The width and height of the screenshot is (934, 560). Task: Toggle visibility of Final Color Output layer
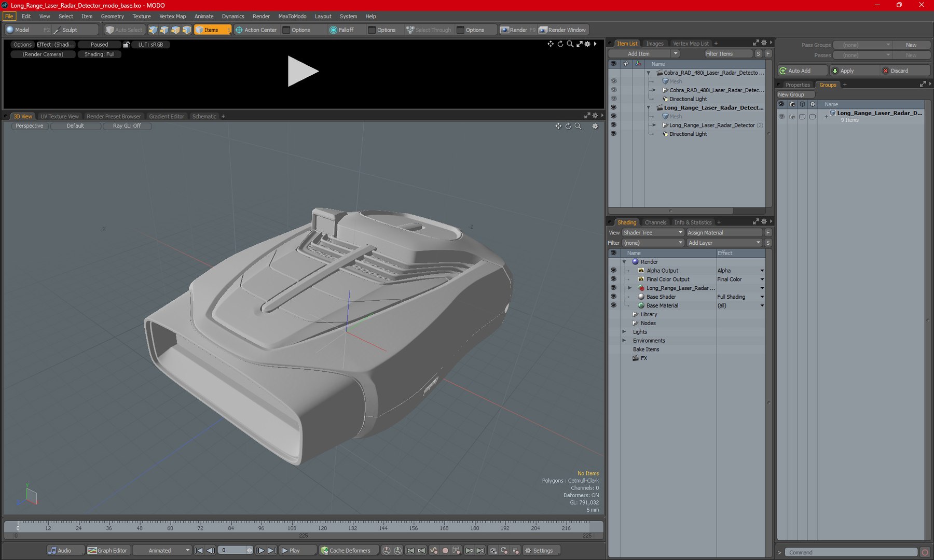614,279
